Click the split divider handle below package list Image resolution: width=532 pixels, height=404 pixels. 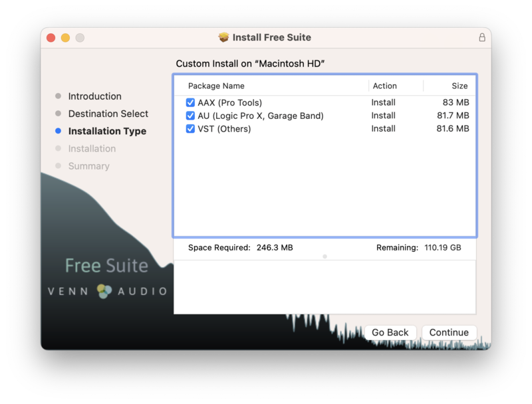(x=325, y=256)
